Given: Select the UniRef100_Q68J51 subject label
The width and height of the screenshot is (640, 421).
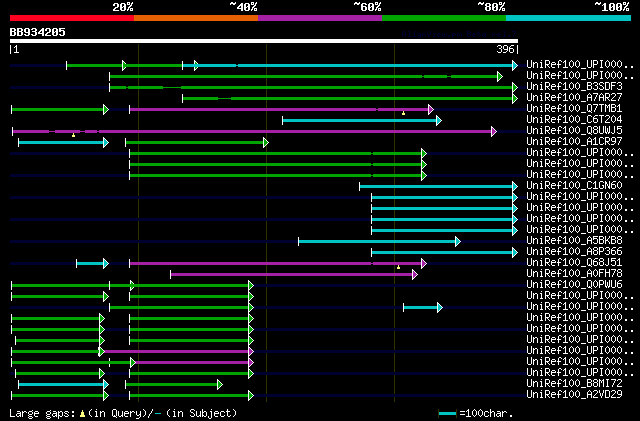Looking at the screenshot, I should [574, 263].
